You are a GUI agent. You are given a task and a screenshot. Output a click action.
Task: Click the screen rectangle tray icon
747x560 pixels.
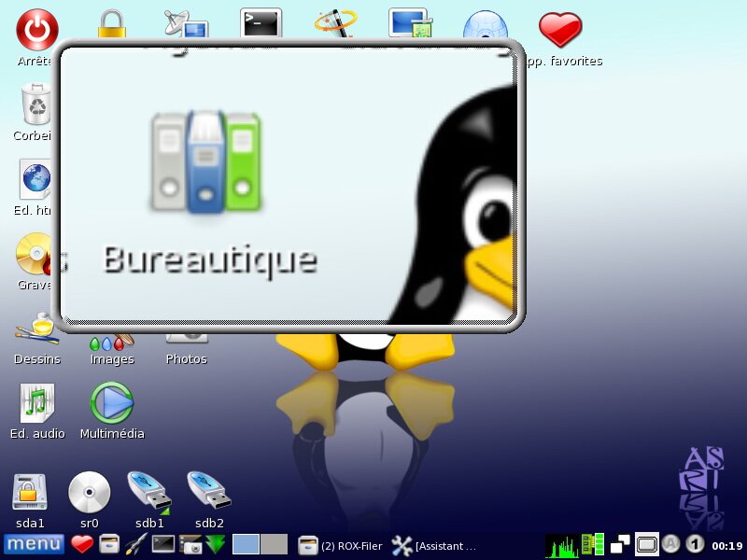pos(647,544)
